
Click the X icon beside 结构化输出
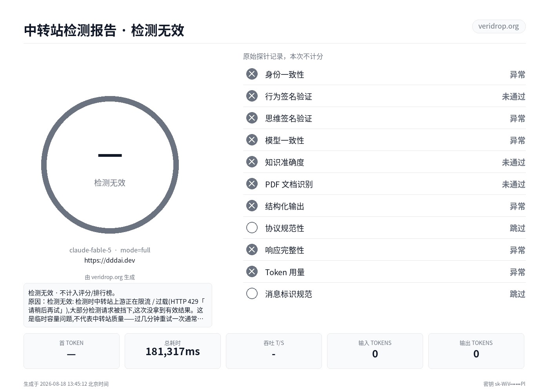252,206
